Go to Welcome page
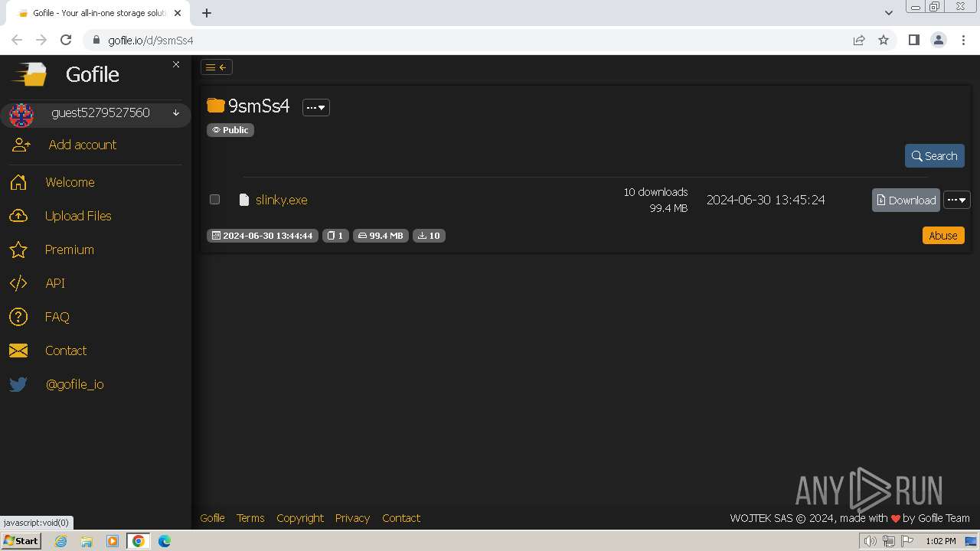Viewport: 980px width, 551px height. click(70, 182)
